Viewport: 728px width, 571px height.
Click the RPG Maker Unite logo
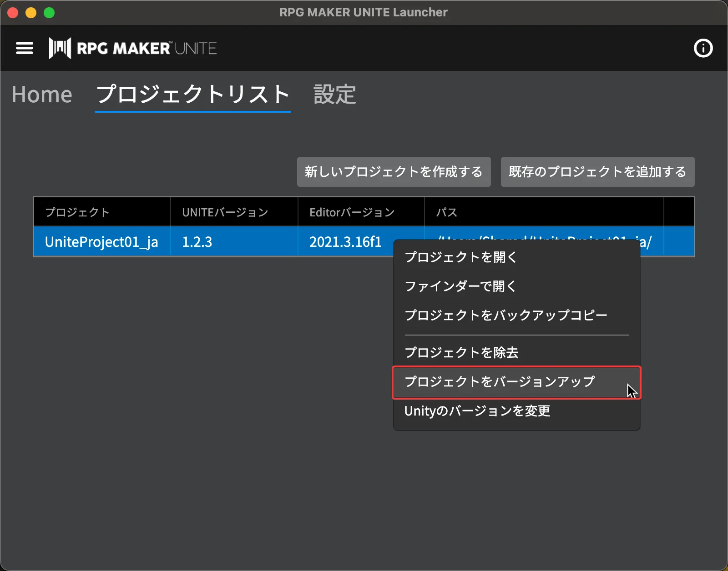(133, 48)
